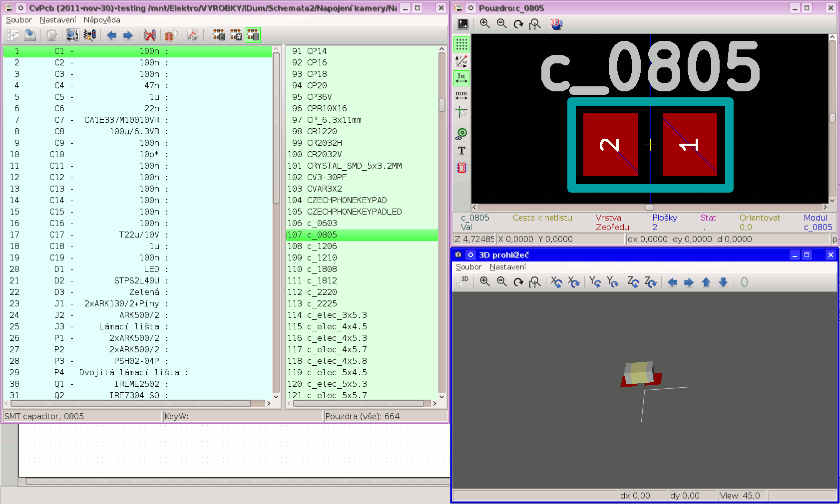Viewport: 840px width, 504px height.
Task: Move 3D view up arrow
Action: point(706,282)
